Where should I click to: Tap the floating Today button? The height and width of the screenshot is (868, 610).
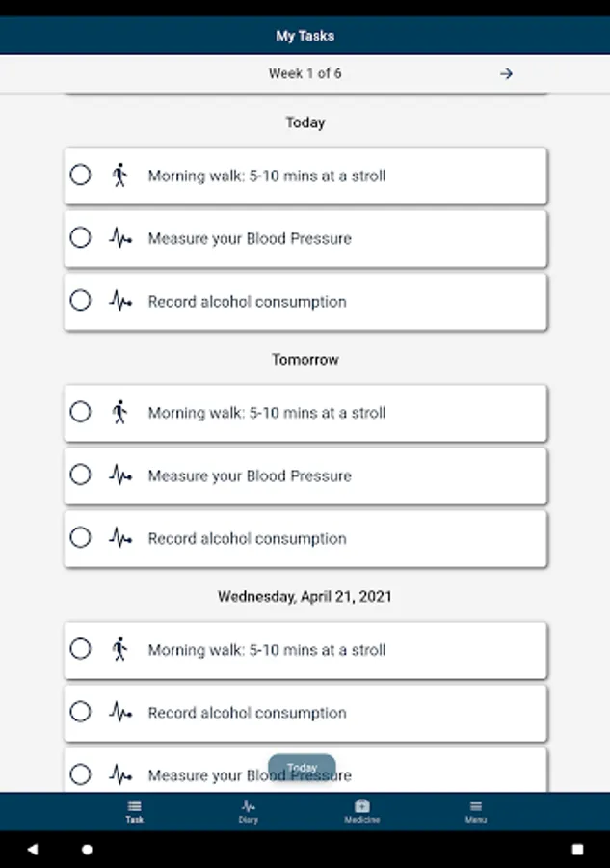pyautogui.click(x=302, y=768)
